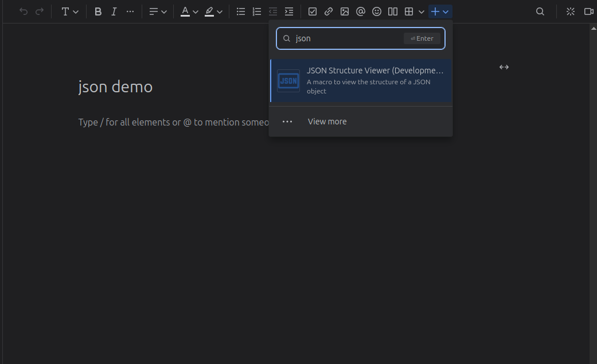The height and width of the screenshot is (364, 597).
Task: Insert a link using the link icon
Action: [329, 11]
